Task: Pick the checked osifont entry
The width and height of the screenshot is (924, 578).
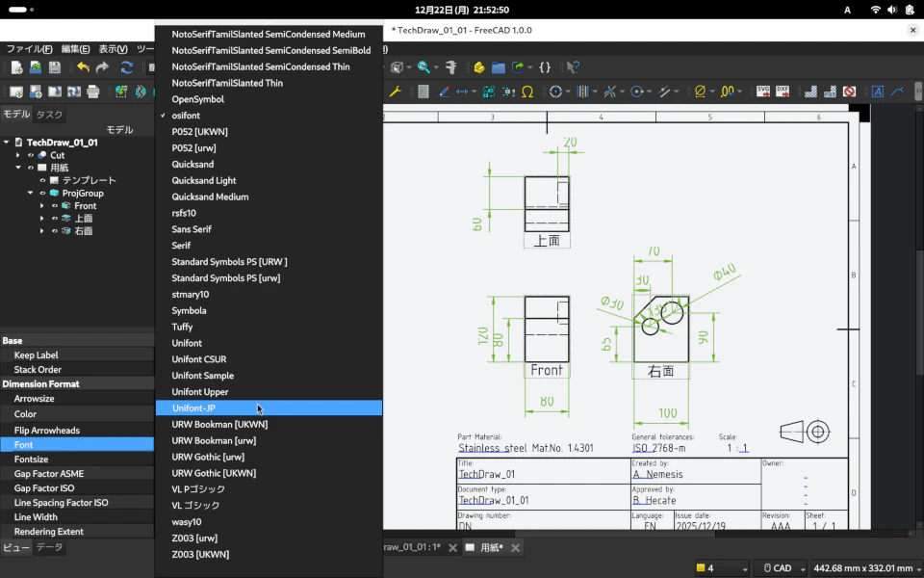Action: pyautogui.click(x=269, y=116)
